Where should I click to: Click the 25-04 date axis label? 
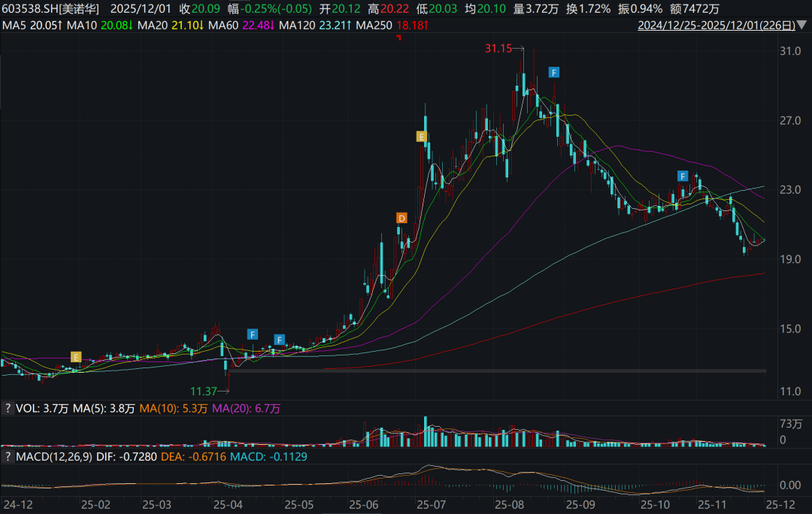coord(228,505)
